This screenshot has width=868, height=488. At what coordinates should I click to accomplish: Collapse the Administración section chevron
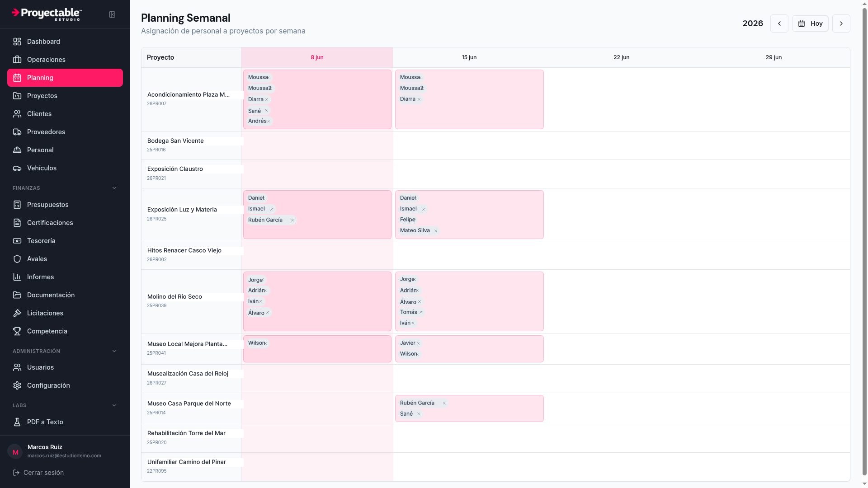(114, 351)
